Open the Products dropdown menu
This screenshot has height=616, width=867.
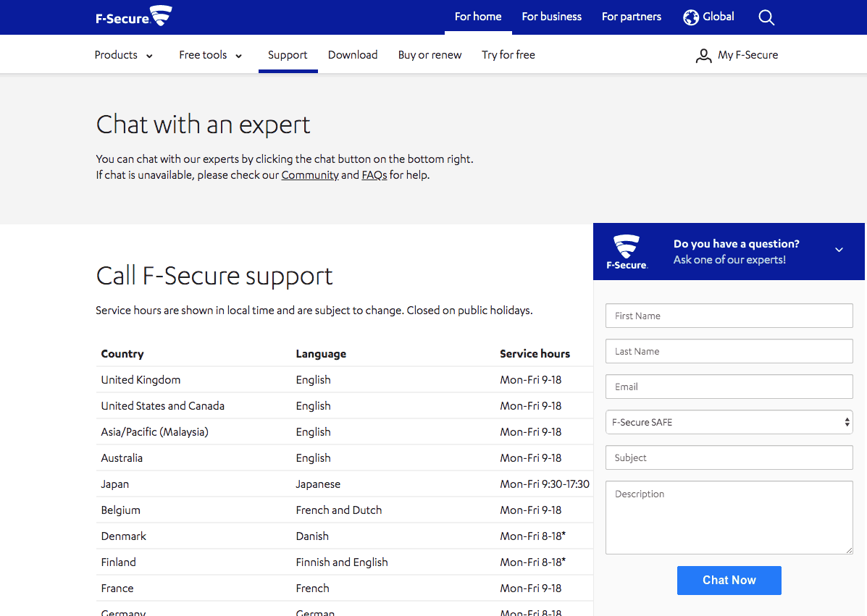click(123, 54)
